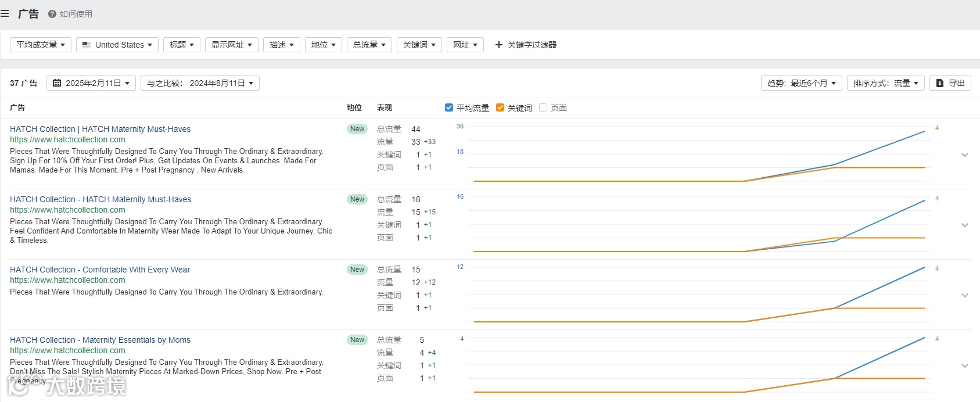Image resolution: width=980 pixels, height=402 pixels.
Task: Enable the 页面 checkbox
Action: click(543, 107)
